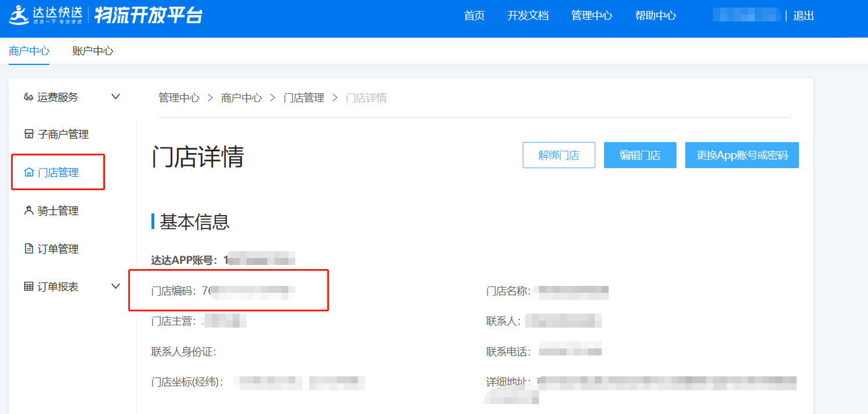Navigate to 门店管理 in the breadcrumb
This screenshot has width=868, height=414.
[303, 98]
